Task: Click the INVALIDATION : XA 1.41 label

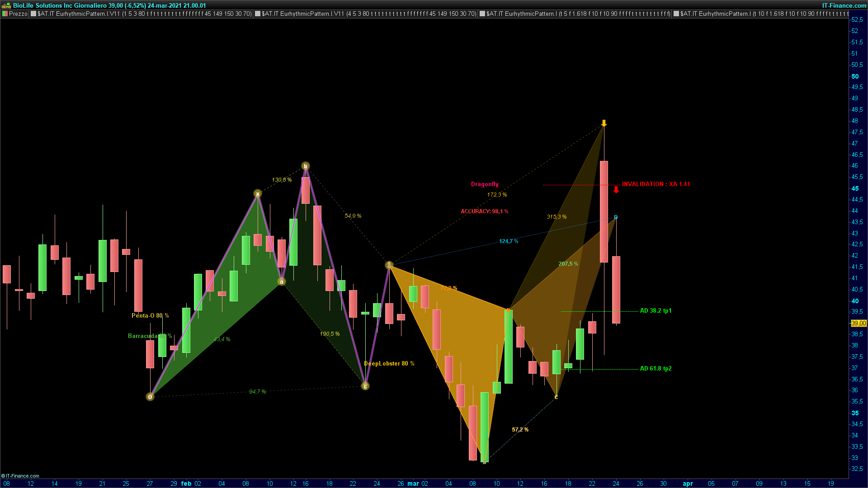Action: [x=656, y=184]
